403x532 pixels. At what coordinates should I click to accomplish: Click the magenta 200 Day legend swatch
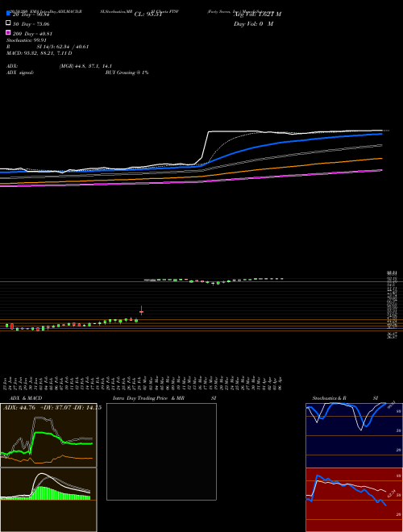(x=8, y=32)
